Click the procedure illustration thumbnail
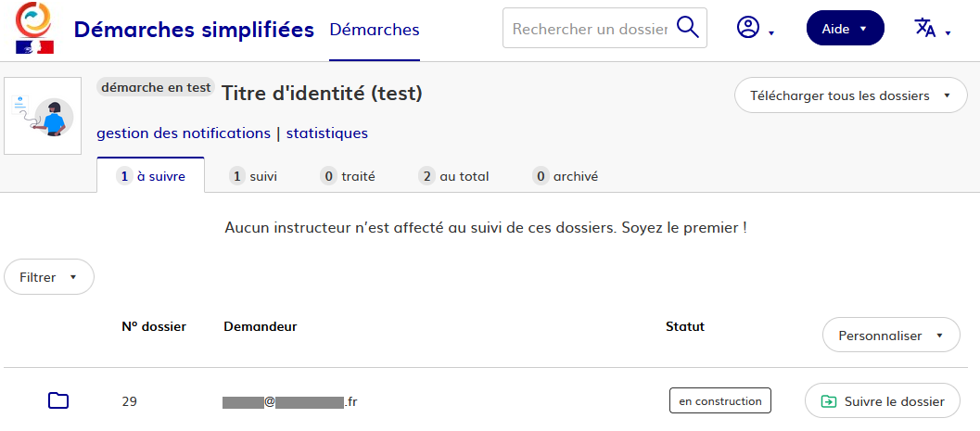 pyautogui.click(x=43, y=116)
